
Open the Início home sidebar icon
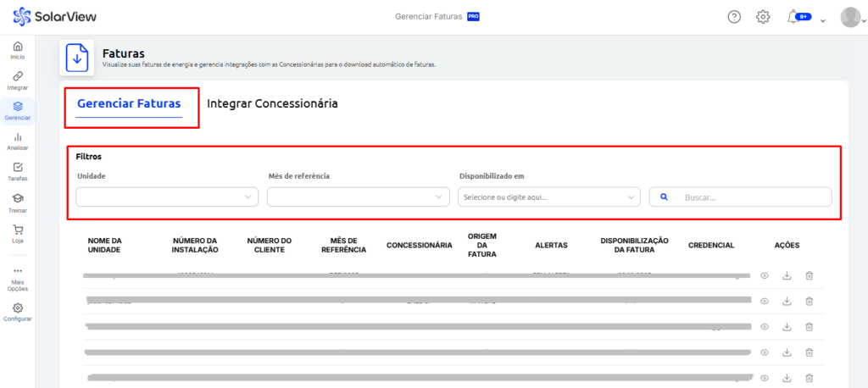18,49
